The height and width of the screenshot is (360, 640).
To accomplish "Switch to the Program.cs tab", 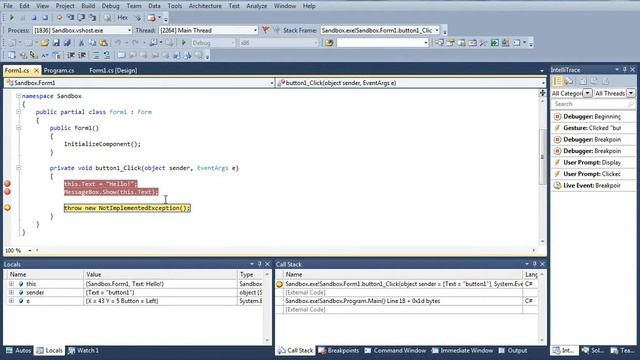I will [x=59, y=70].
